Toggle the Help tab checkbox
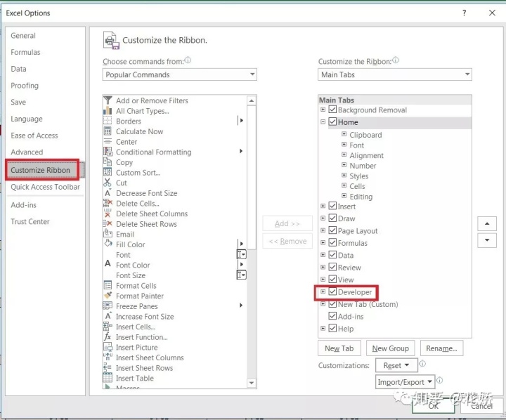Viewport: 506px width, 420px height. click(x=332, y=329)
